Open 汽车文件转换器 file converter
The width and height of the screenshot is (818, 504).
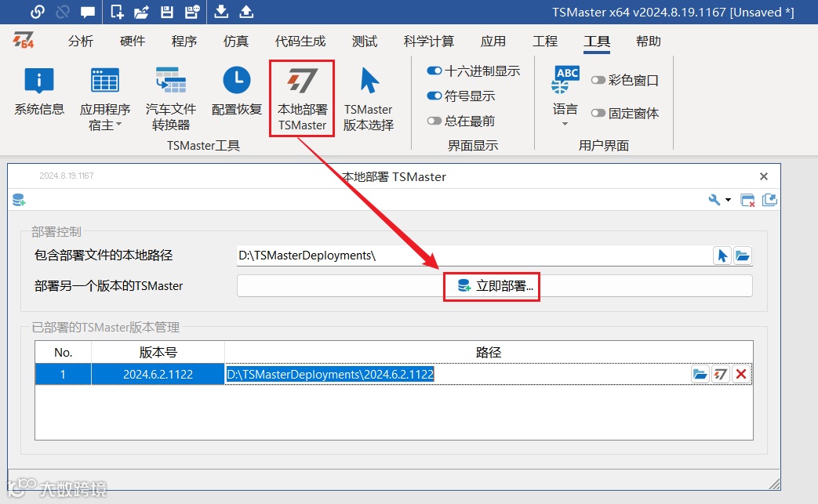pos(171,99)
